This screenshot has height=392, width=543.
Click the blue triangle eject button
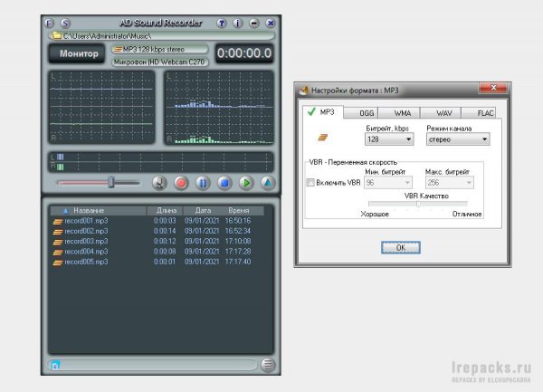coord(268,183)
